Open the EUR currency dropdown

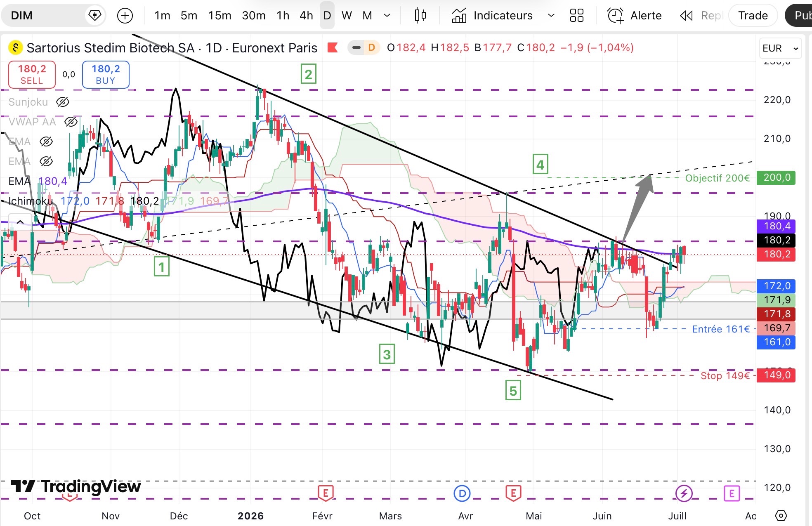point(780,48)
